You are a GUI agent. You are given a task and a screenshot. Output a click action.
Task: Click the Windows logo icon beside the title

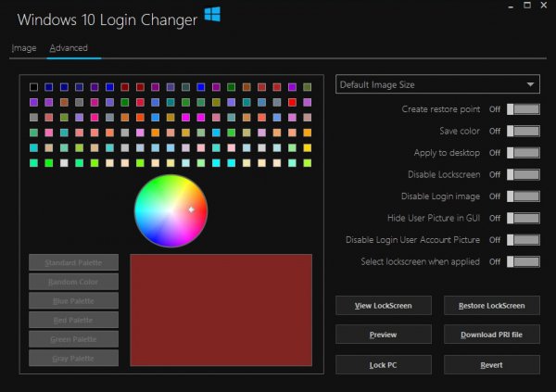212,15
